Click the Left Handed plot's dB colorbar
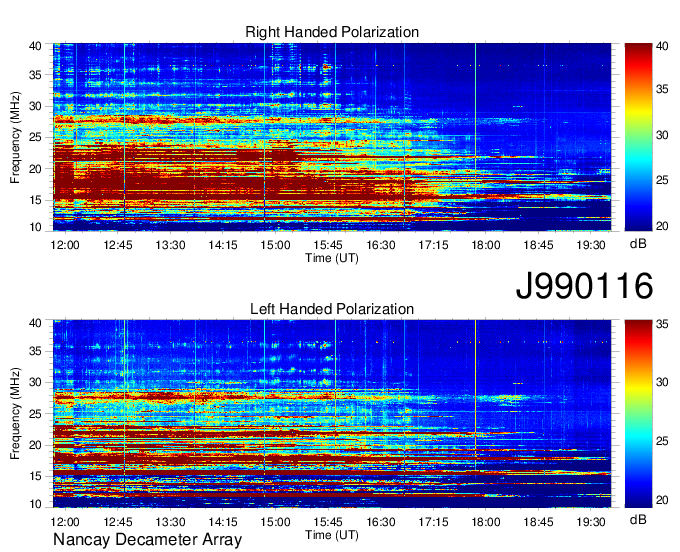 (638, 414)
